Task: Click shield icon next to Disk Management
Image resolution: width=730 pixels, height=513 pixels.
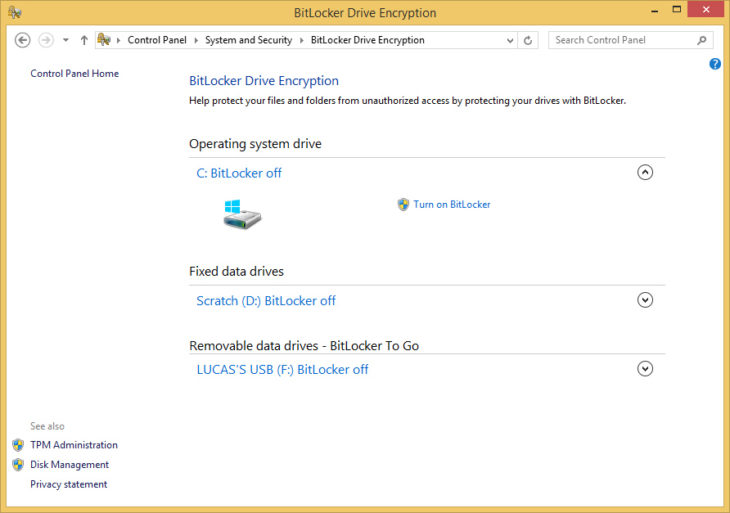Action: (x=18, y=465)
